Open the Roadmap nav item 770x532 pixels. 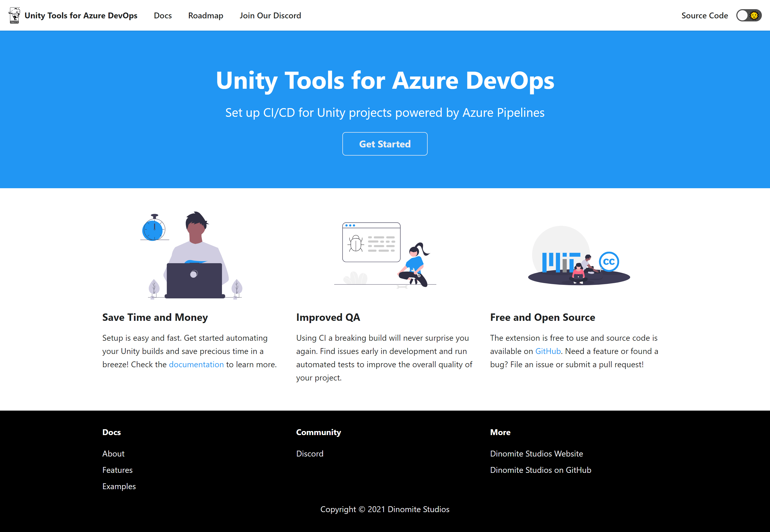pyautogui.click(x=205, y=15)
